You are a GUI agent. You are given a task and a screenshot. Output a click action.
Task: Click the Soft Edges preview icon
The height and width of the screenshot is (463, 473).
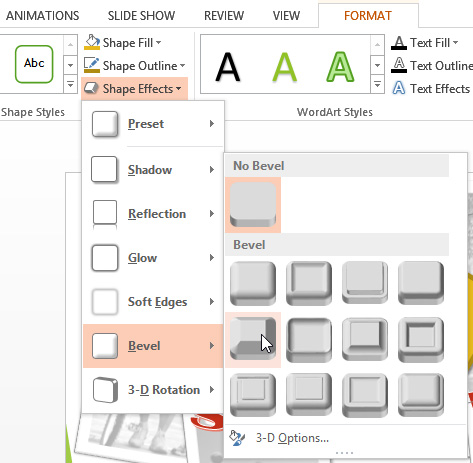105,302
